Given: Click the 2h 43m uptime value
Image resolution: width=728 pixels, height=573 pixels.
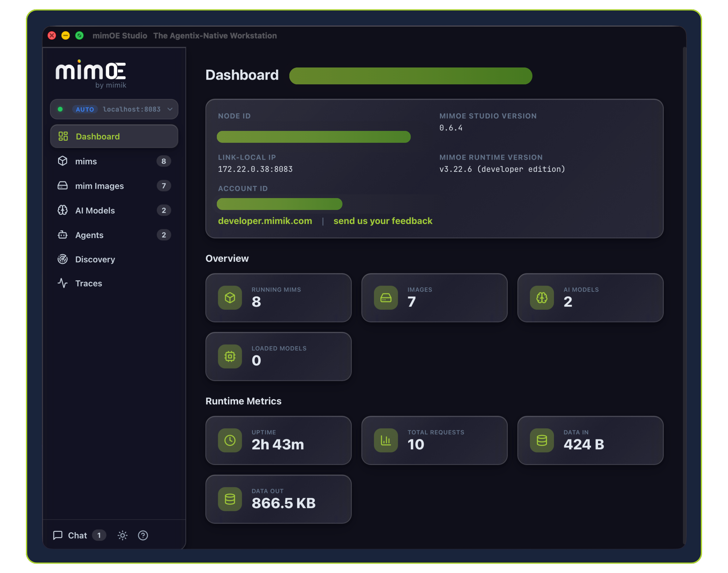Looking at the screenshot, I should [278, 445].
